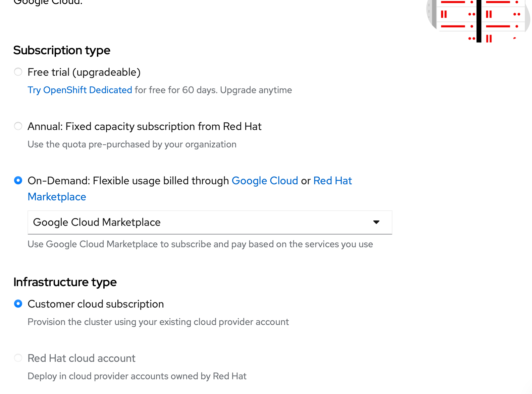
Task: Click the "Subscription type" heading
Action: point(62,50)
